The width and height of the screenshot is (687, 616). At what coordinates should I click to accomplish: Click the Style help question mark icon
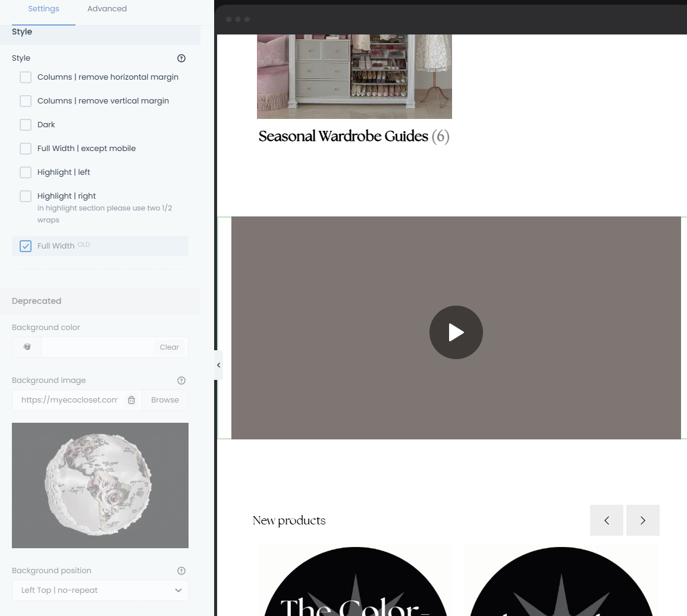[181, 58]
